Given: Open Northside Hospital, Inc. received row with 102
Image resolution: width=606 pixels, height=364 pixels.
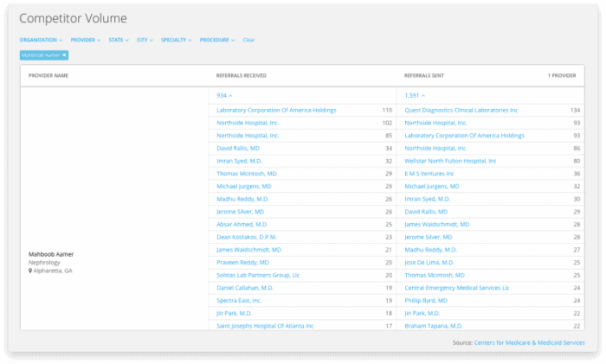Looking at the screenshot, I should (248, 123).
